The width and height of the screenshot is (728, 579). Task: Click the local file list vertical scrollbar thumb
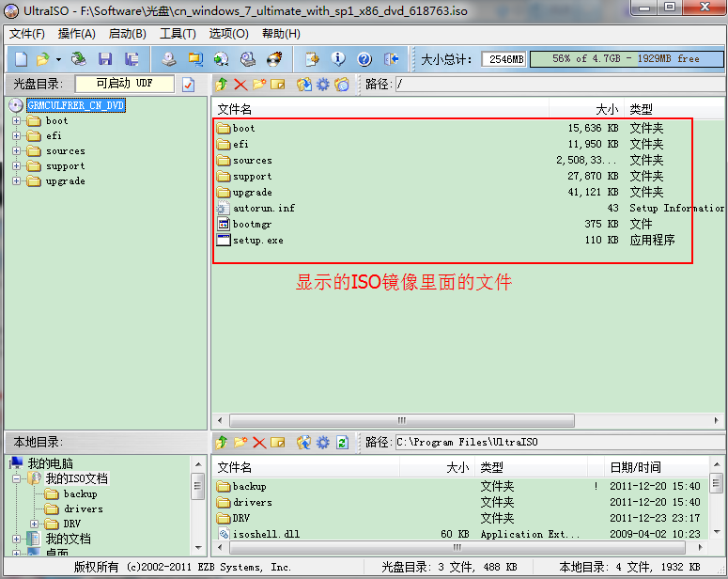click(x=717, y=483)
